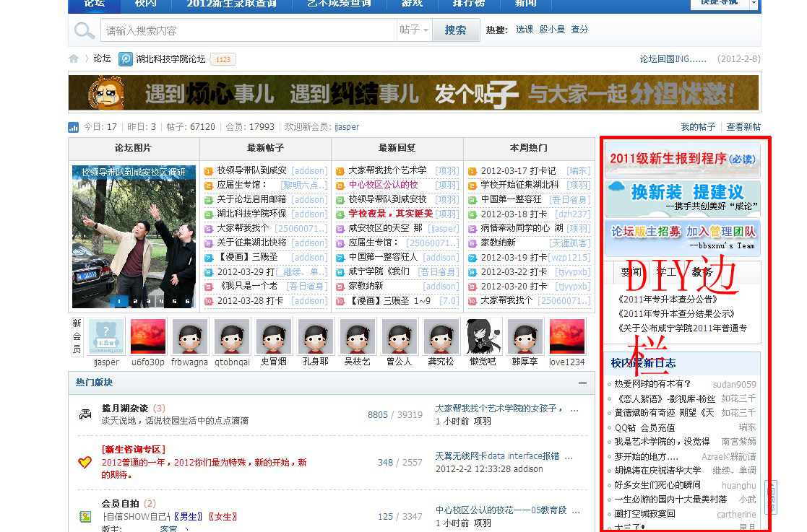The height and width of the screenshot is (532, 807).
Task: Click 湖北科技学院论坛 breadcrumb link
Action: click(x=171, y=59)
